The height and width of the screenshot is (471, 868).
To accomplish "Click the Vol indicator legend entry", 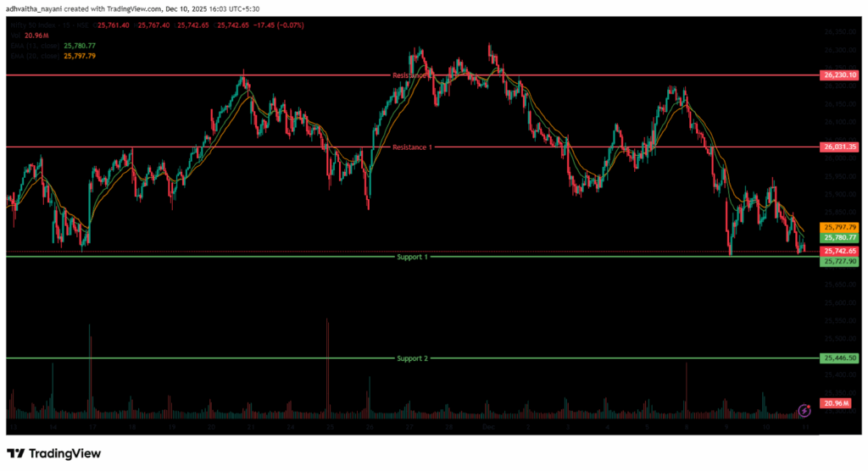I will pos(13,36).
